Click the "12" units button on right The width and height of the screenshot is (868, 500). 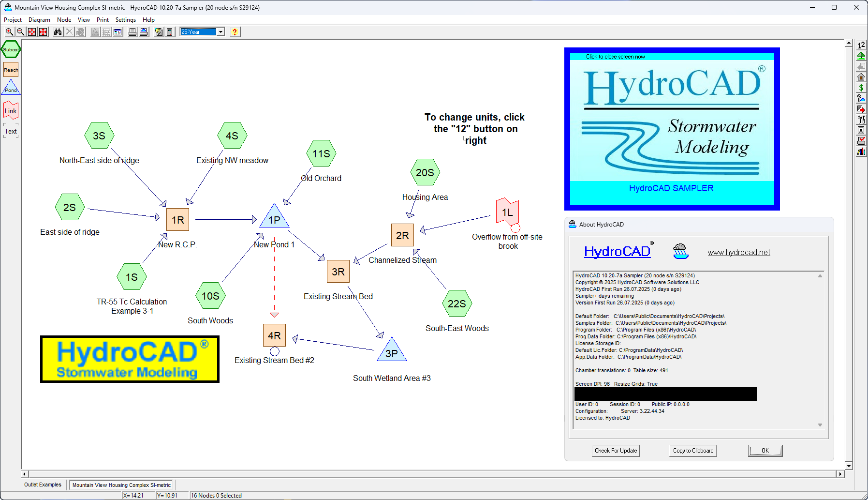click(861, 45)
